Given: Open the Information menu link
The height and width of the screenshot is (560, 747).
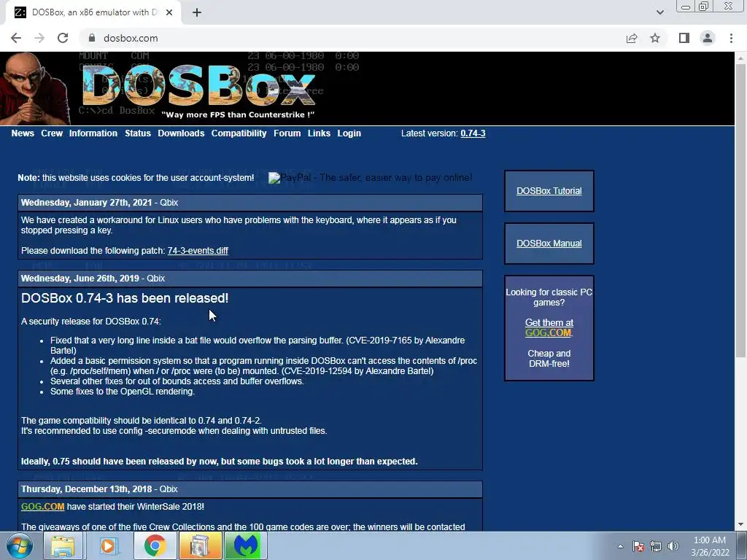Looking at the screenshot, I should point(93,133).
